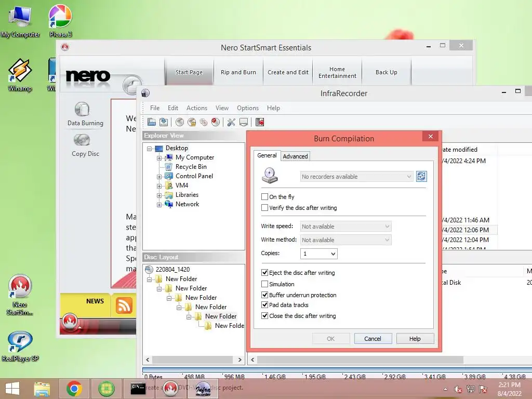Open Edit menu in InfraRecorder

point(172,108)
